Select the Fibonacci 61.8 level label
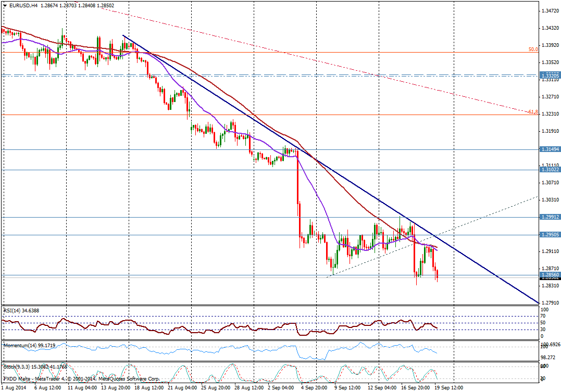This screenshot has height=392, width=561. pyautogui.click(x=532, y=112)
